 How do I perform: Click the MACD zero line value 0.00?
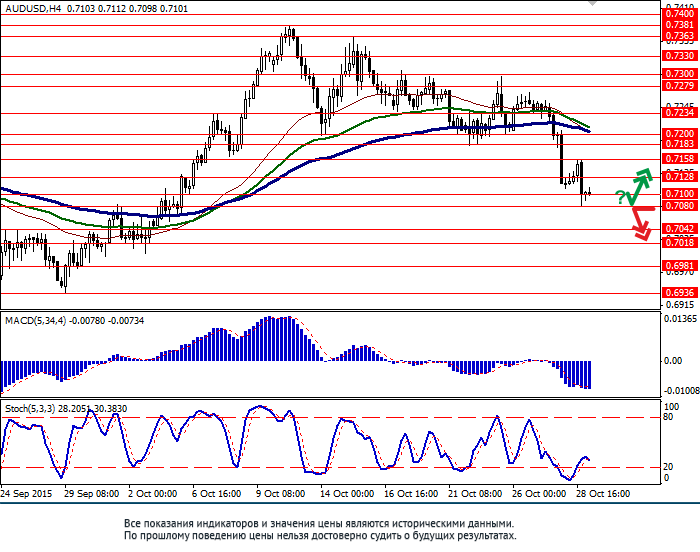pos(673,361)
